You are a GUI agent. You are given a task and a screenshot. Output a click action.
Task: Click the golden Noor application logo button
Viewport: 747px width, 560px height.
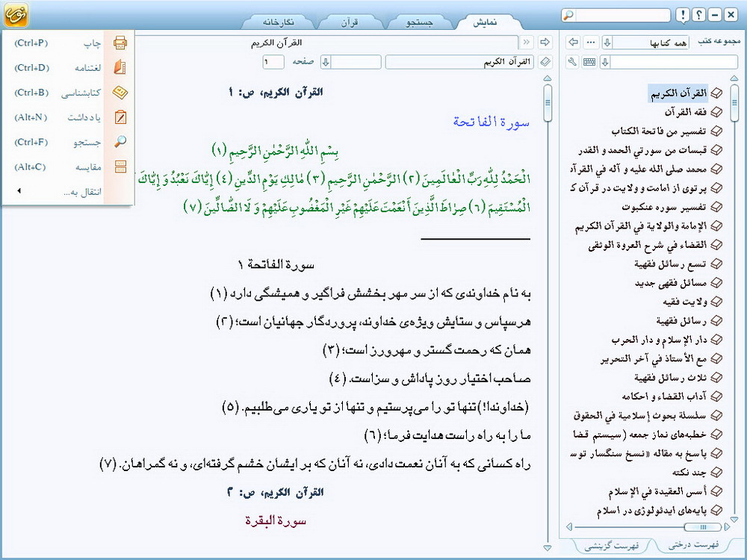click(x=16, y=15)
